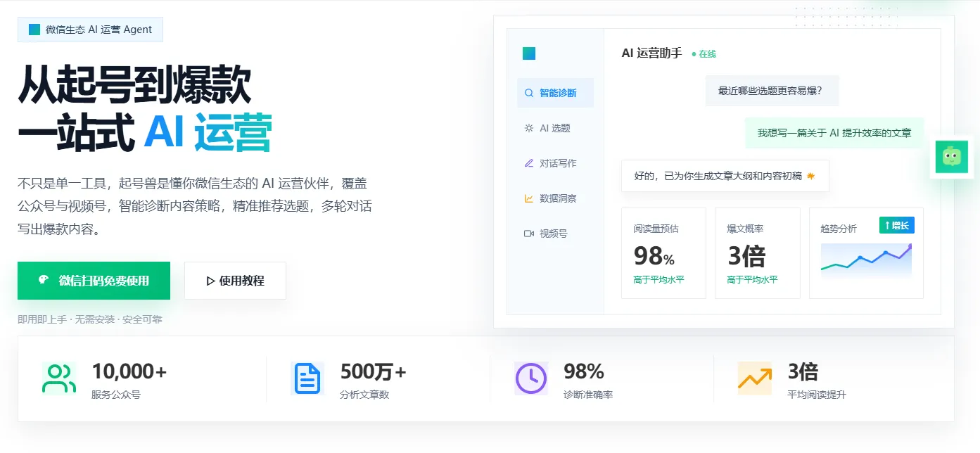Click the pencil icon beside 对话写作
The image size is (980, 453).
tap(529, 163)
